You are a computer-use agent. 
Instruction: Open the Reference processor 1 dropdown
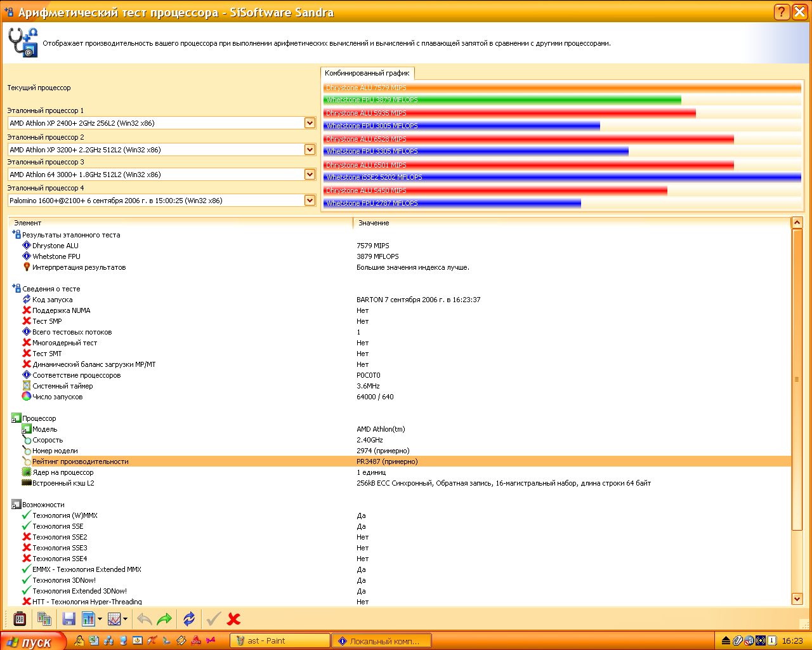click(x=310, y=123)
